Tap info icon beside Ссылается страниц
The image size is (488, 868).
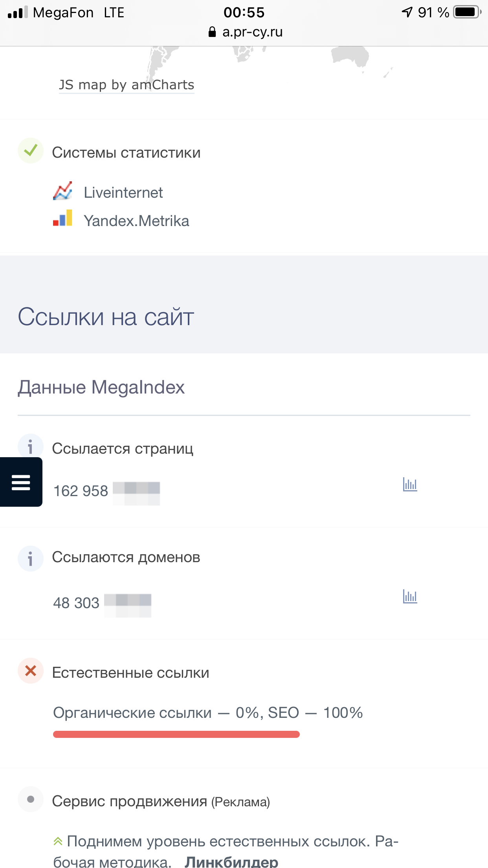click(x=30, y=446)
